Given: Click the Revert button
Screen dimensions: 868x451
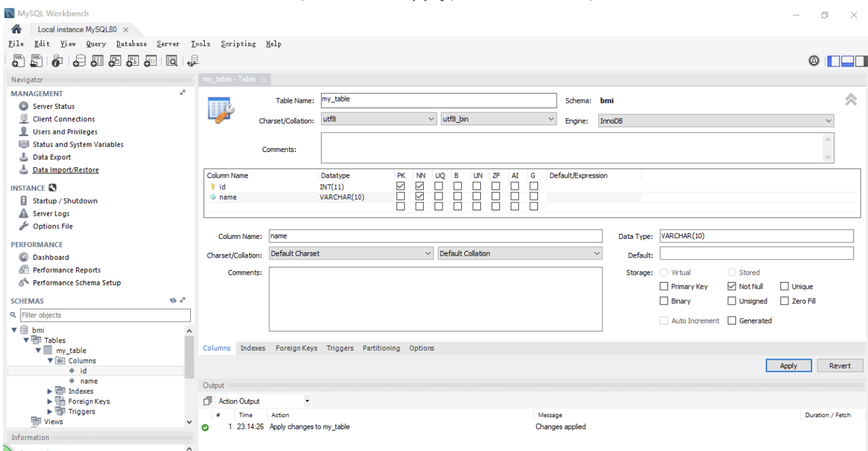Looking at the screenshot, I should (840, 365).
